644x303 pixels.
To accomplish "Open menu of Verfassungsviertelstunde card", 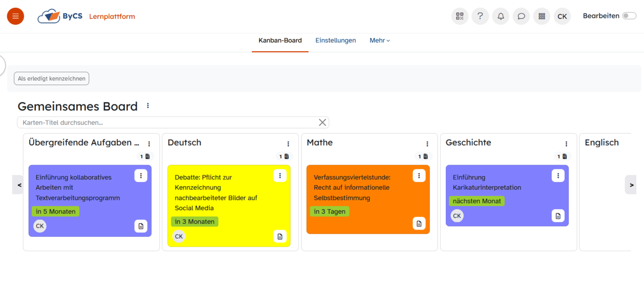I will point(419,175).
